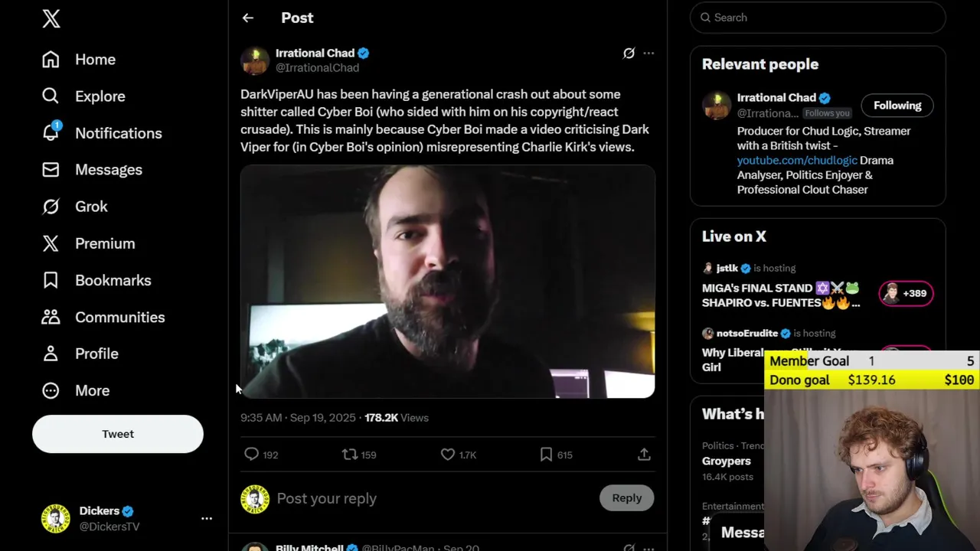Image resolution: width=980 pixels, height=551 pixels.
Task: Click the X logo icon
Action: [x=51, y=19]
